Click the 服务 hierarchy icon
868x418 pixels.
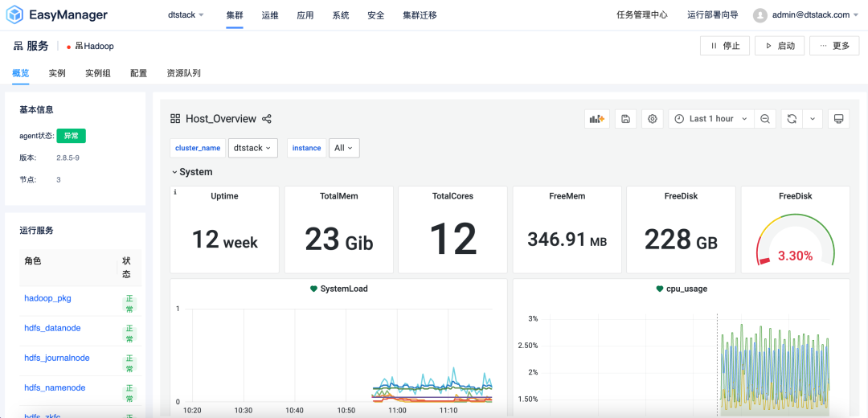(x=18, y=46)
